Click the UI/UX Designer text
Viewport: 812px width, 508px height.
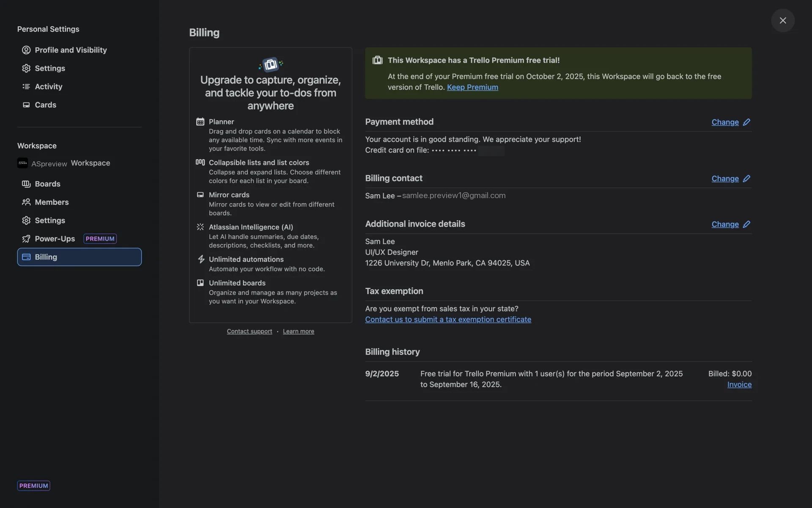(392, 252)
